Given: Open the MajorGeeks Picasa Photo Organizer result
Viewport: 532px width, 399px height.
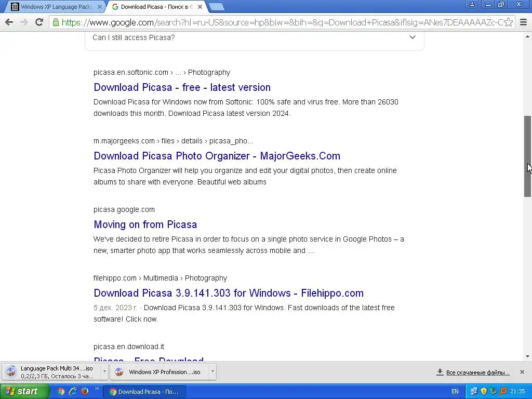Looking at the screenshot, I should coord(217,156).
